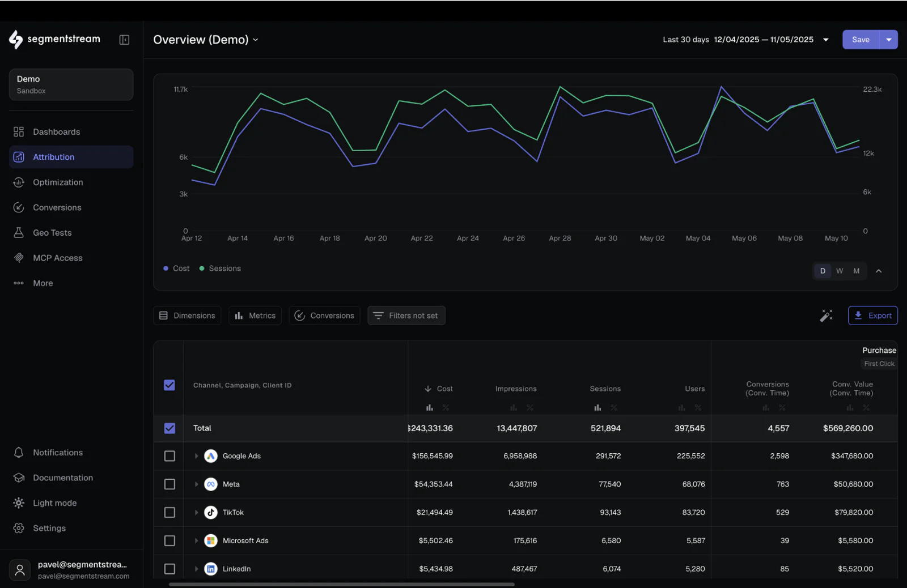Image resolution: width=907 pixels, height=588 pixels.
Task: Check the TikTok row checkbox
Action: point(169,513)
